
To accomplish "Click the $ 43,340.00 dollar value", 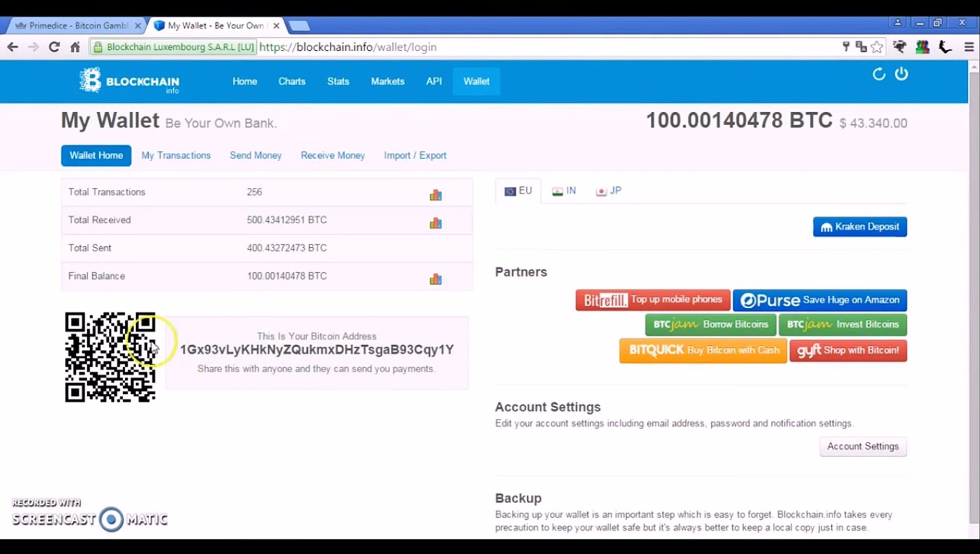I will [873, 124].
